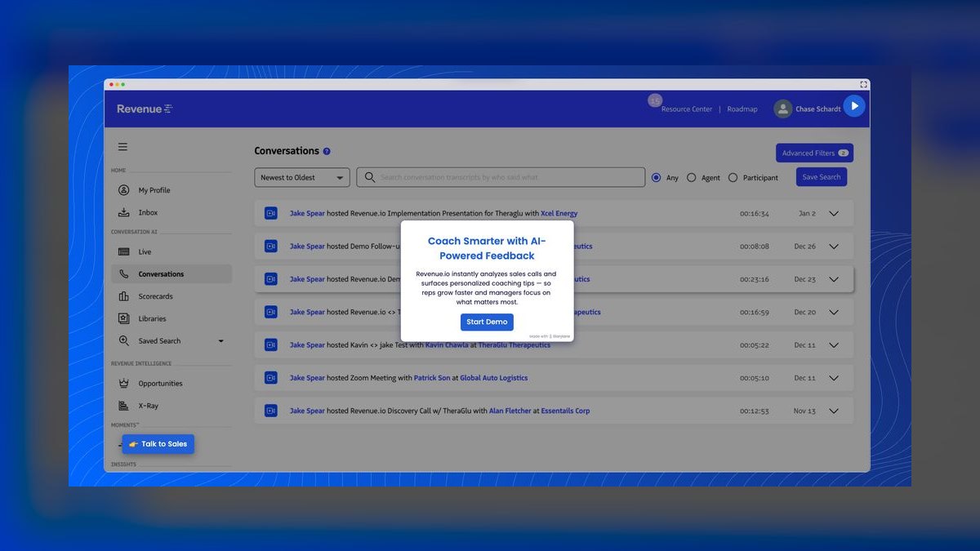Click Jake Spear in the Zoom Meeting row
The height and width of the screenshot is (551, 980).
coord(307,378)
